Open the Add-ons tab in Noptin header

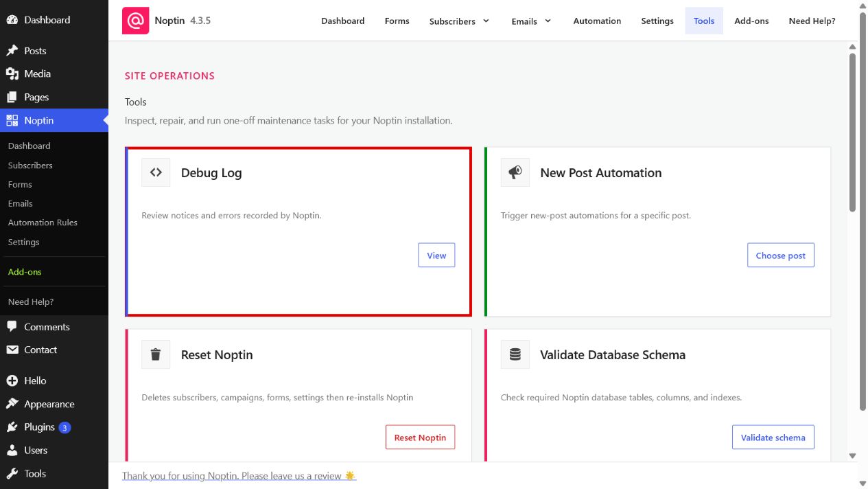point(751,21)
